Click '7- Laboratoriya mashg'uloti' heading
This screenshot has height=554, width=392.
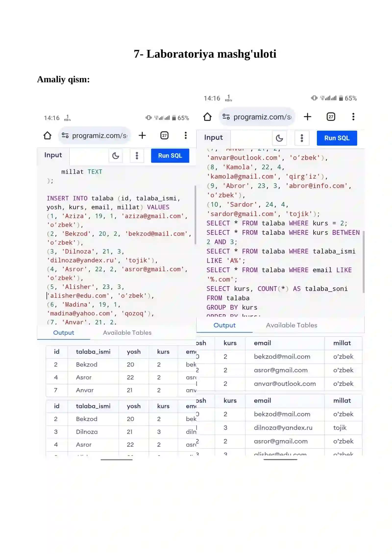click(x=205, y=54)
